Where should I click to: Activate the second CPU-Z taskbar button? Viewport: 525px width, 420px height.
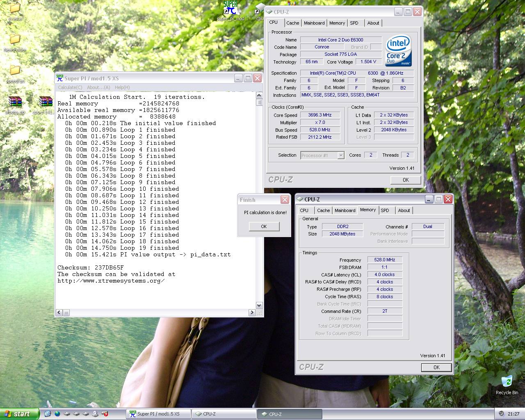point(289,414)
